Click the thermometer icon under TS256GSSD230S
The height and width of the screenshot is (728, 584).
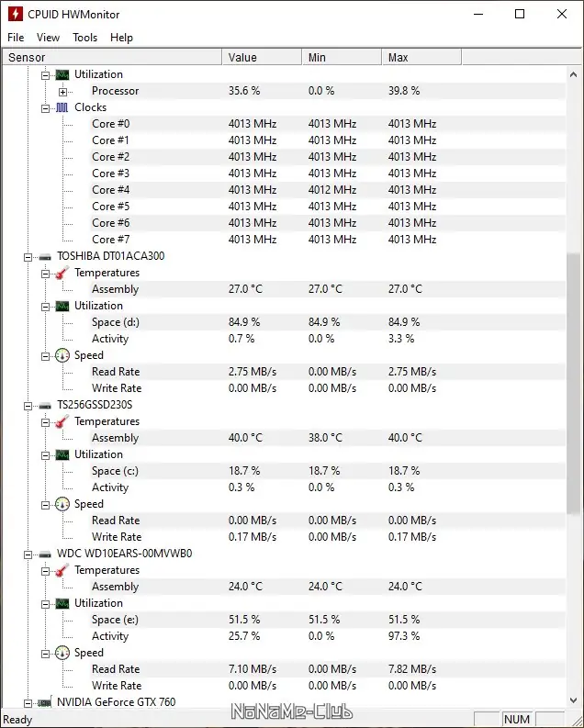pos(62,421)
